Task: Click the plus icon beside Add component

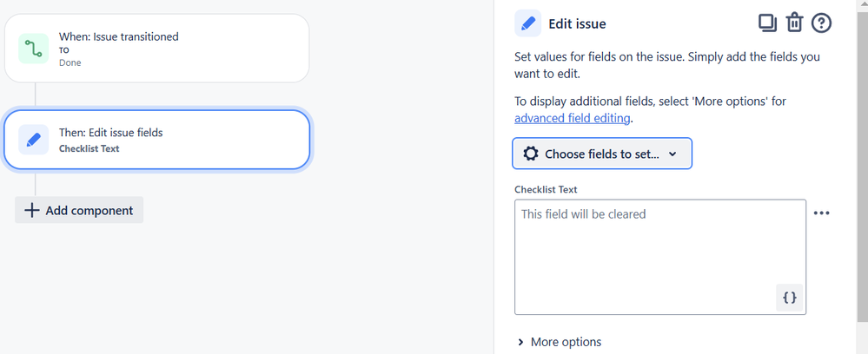Action: coord(32,210)
